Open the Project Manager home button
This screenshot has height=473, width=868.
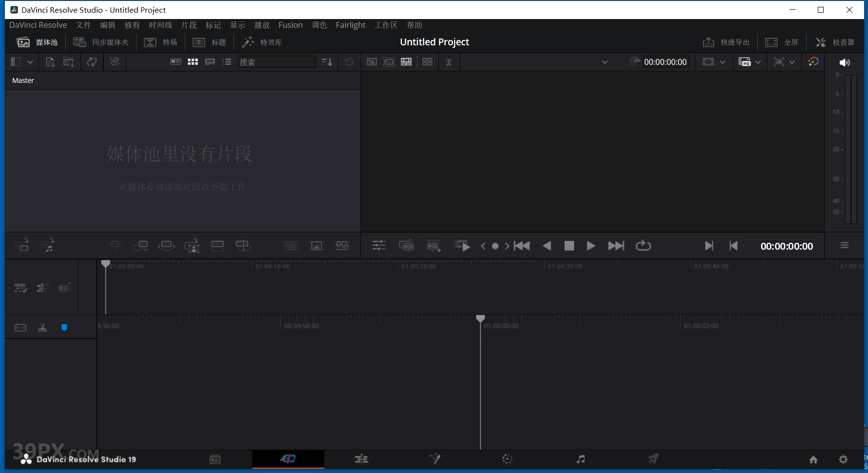click(813, 459)
